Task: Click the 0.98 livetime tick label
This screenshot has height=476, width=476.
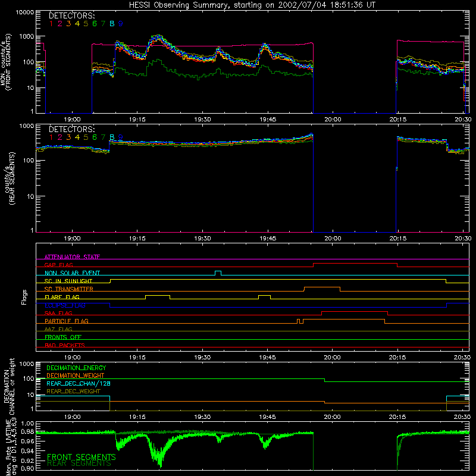Action: coord(27,432)
